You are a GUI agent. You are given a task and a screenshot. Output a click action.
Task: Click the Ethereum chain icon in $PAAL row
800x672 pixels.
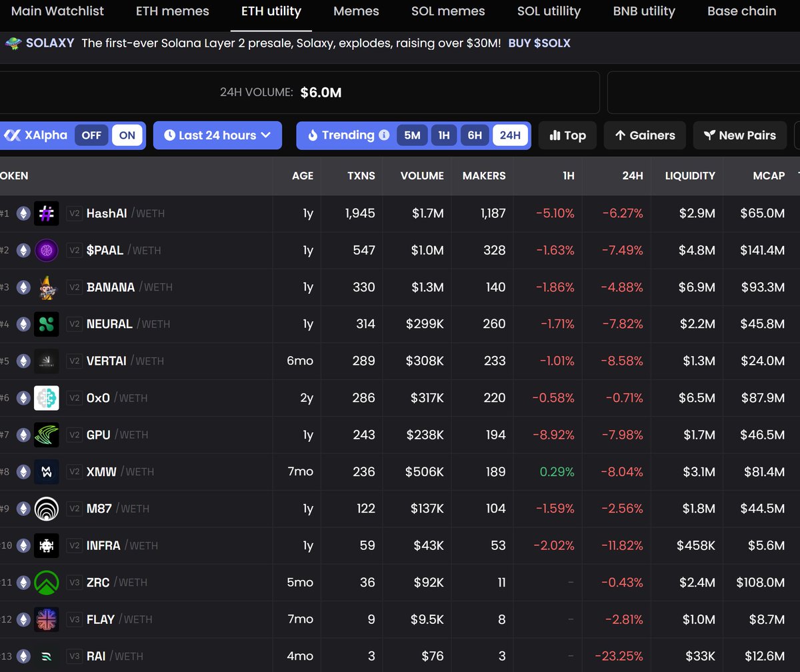[x=23, y=250]
